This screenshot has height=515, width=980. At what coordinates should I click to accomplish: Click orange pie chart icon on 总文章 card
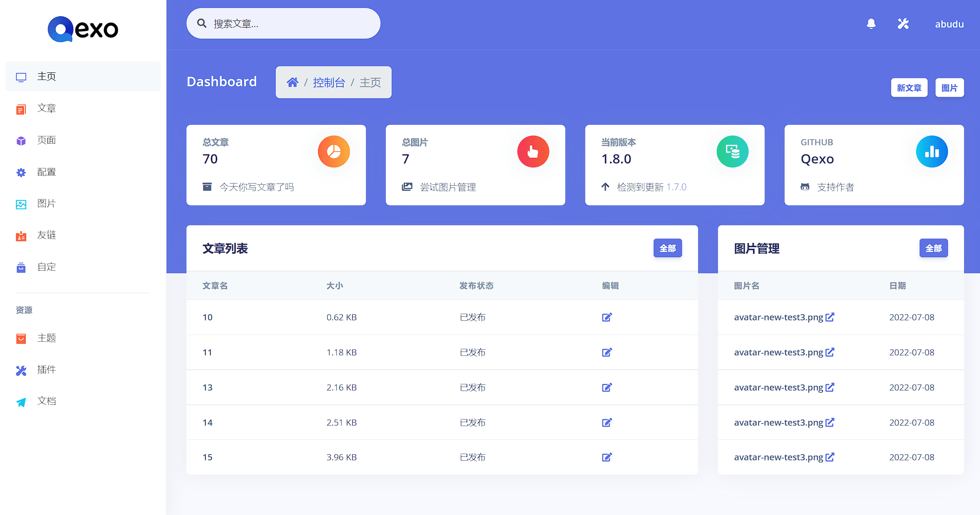[x=334, y=152]
